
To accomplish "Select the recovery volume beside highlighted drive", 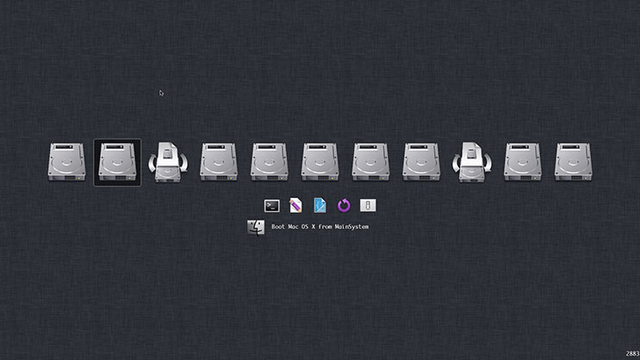I will pyautogui.click(x=168, y=162).
